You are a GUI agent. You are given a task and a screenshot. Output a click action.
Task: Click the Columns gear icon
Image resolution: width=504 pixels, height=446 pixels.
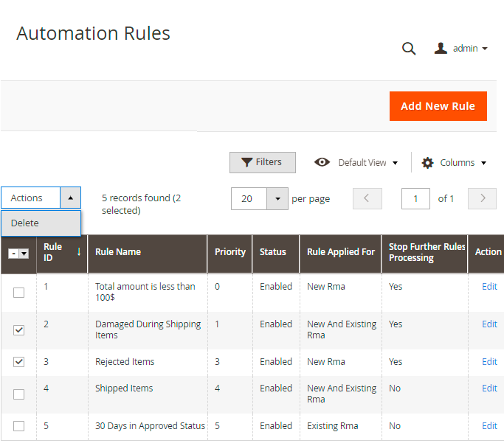(x=428, y=163)
